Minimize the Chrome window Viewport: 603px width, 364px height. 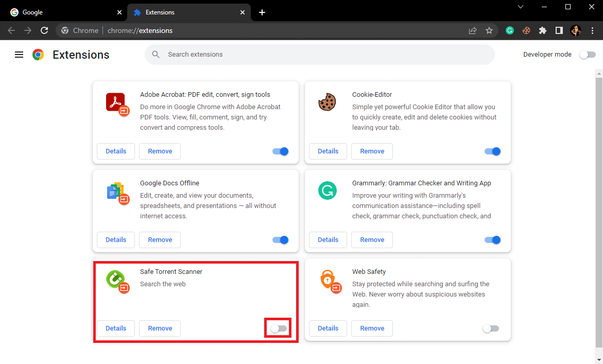[x=544, y=7]
